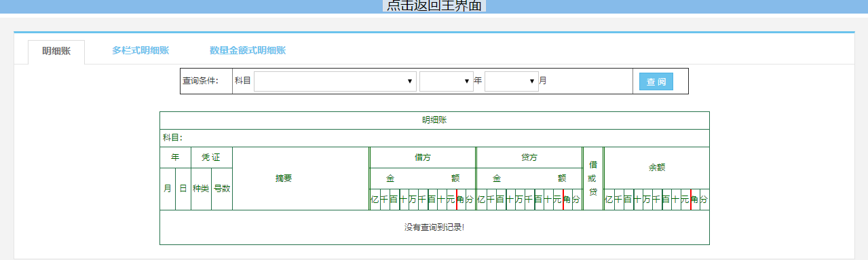Viewport: 868px width, 260px height.
Task: Click the 借或贷 column header
Action: (593, 179)
